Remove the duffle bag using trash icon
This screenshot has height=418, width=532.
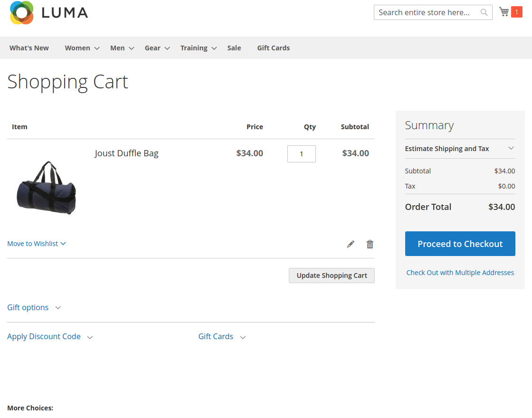click(x=370, y=244)
